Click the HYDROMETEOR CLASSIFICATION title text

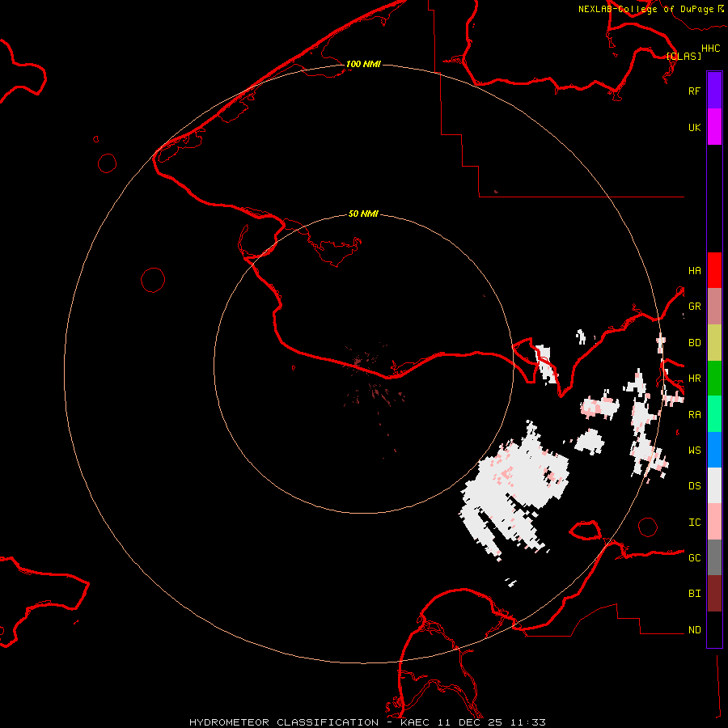(x=284, y=722)
